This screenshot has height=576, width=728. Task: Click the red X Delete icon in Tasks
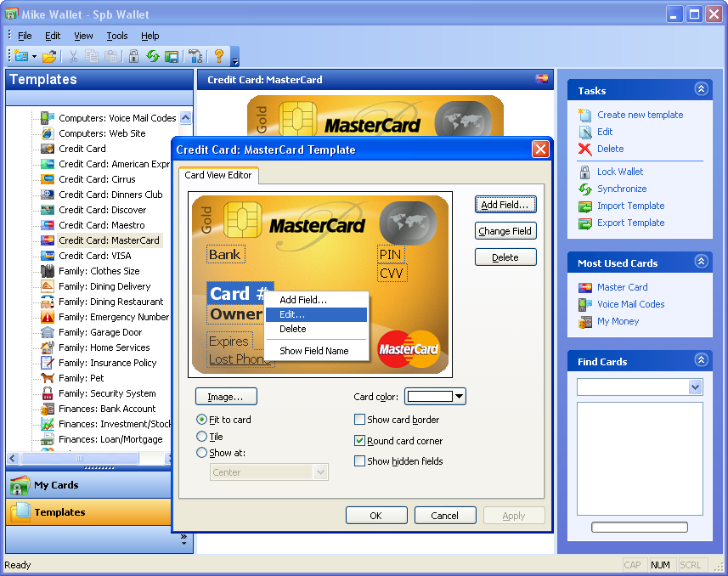coord(585,150)
